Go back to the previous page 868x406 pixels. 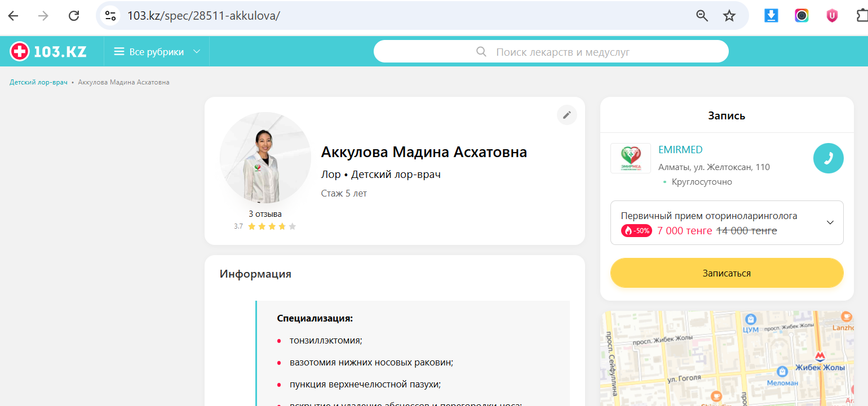(x=13, y=16)
